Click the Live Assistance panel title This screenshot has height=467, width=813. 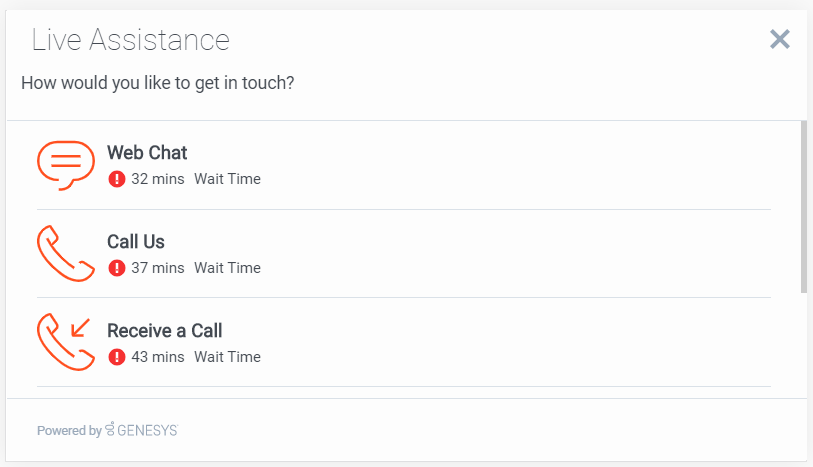pos(131,40)
